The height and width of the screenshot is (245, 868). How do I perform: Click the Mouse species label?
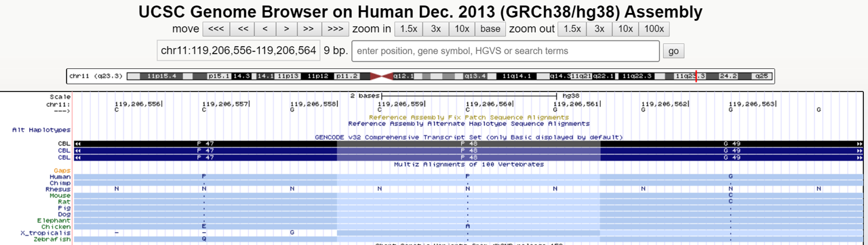tap(60, 196)
